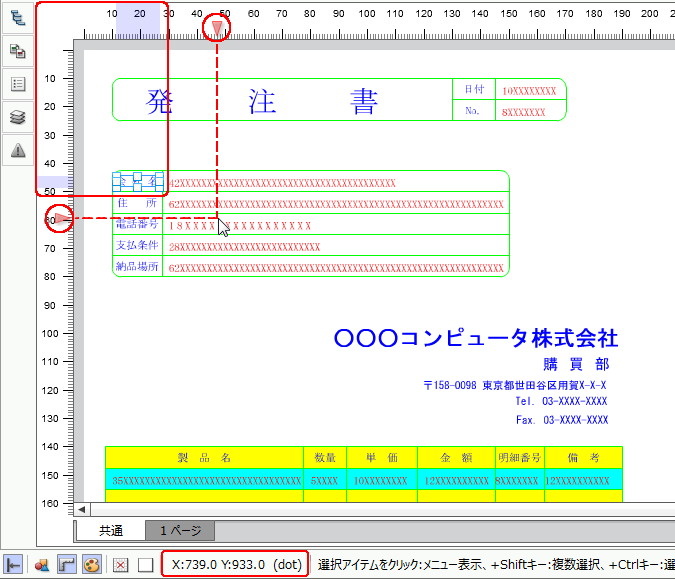Toggle the ruler display icon
675x579 pixels.
(x=67, y=565)
